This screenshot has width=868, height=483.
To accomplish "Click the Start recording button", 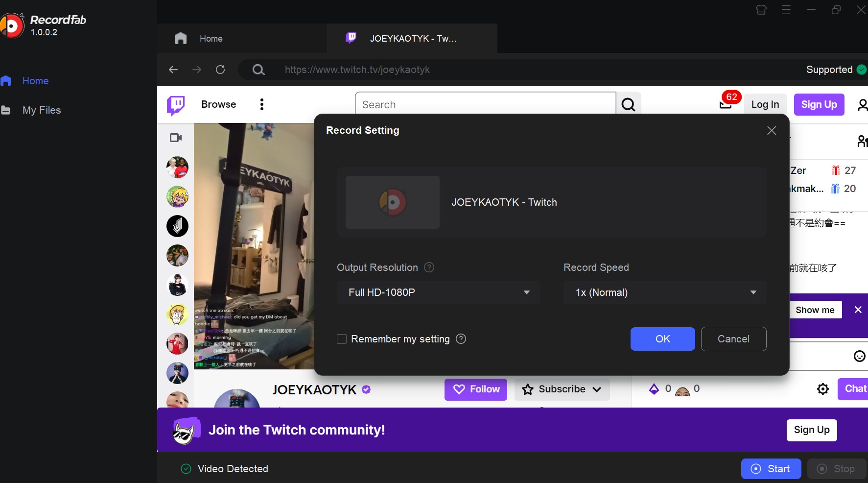I will (x=771, y=469).
